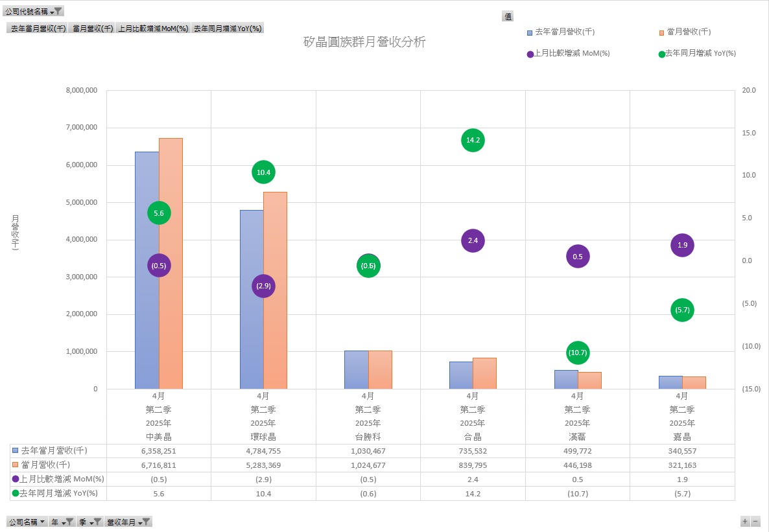Click the 中美晶 category label
The width and height of the screenshot is (769, 532).
point(159,436)
